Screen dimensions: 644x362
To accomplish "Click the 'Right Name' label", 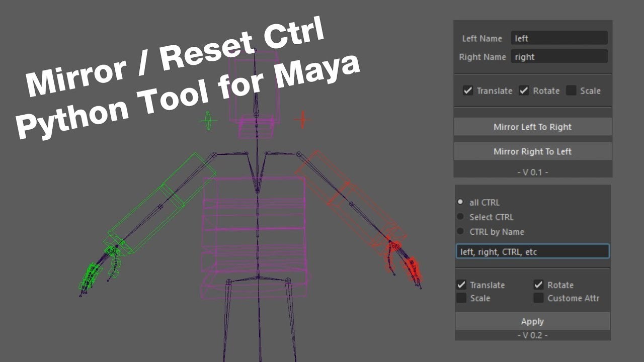I will click(482, 57).
